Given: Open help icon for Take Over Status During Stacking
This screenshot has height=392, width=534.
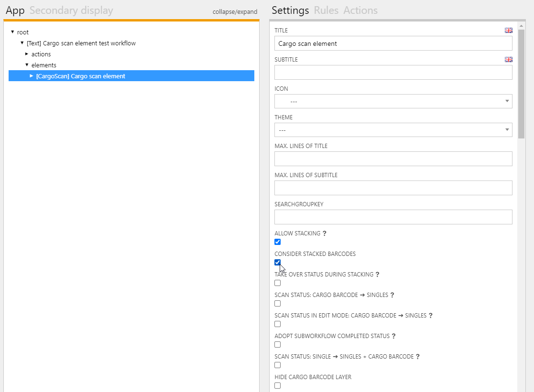Looking at the screenshot, I should (x=378, y=275).
